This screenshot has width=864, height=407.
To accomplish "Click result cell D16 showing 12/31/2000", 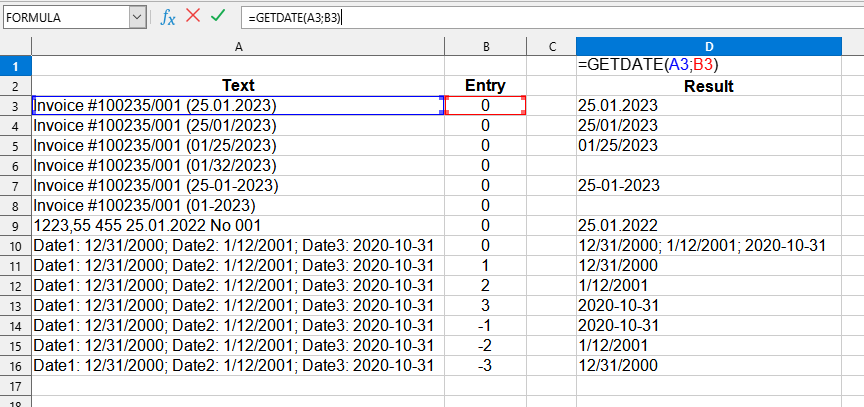I will tap(709, 365).
